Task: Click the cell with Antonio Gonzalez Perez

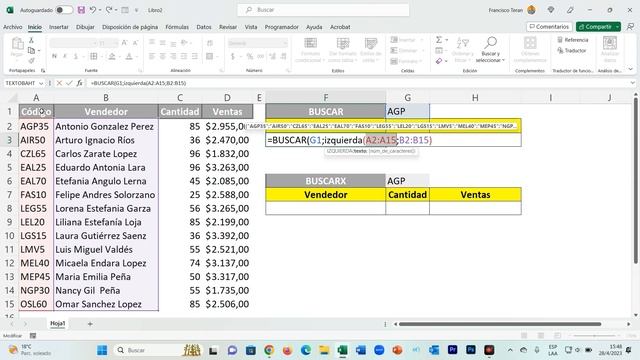Action: 106,127
